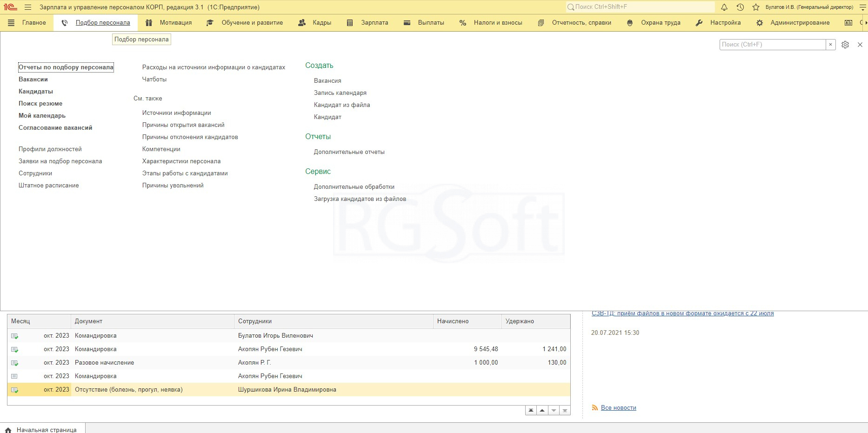Jump to the last record arrow button

(565, 411)
